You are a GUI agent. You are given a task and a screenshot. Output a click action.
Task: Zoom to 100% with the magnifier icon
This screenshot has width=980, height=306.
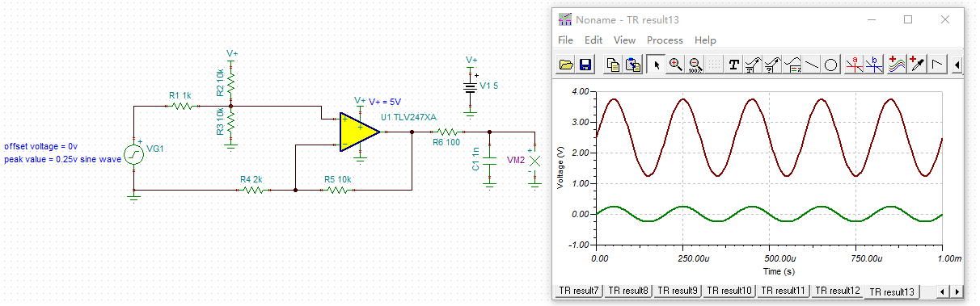(694, 65)
